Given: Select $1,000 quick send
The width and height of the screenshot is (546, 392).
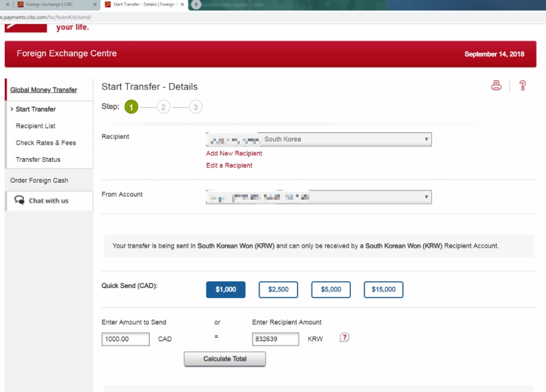Looking at the screenshot, I should (x=226, y=289).
